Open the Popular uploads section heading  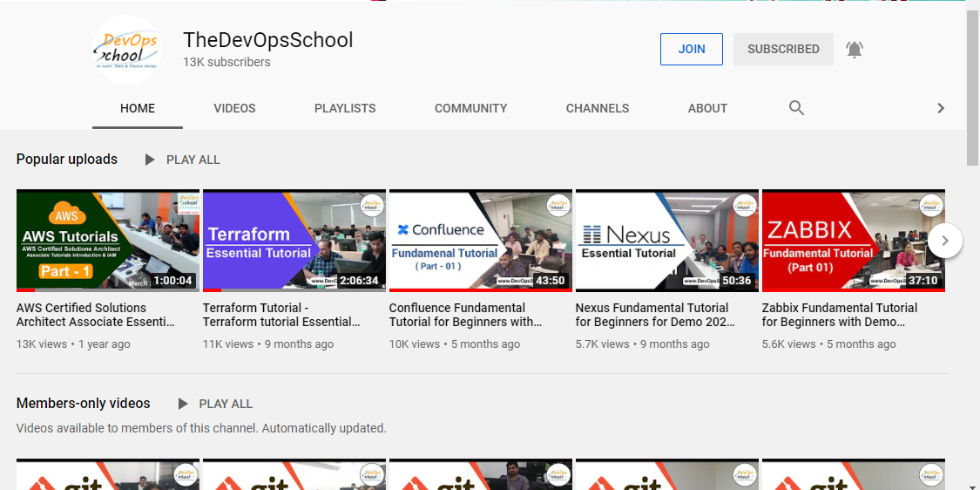(x=67, y=159)
